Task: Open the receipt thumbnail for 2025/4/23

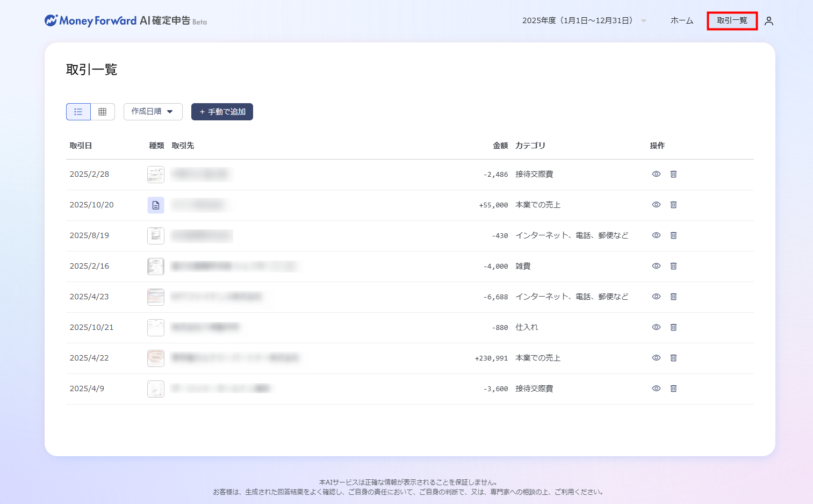Action: tap(156, 297)
